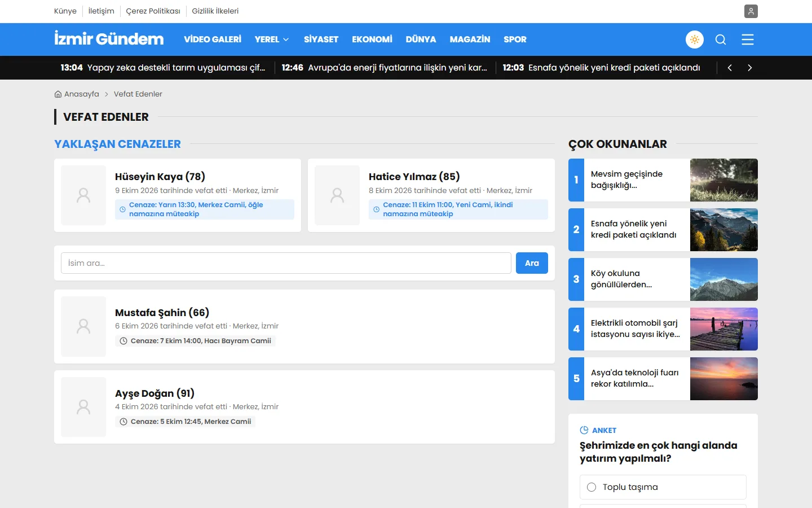Click the İzmir Gündem logo
The image size is (812, 508).
pos(109,39)
